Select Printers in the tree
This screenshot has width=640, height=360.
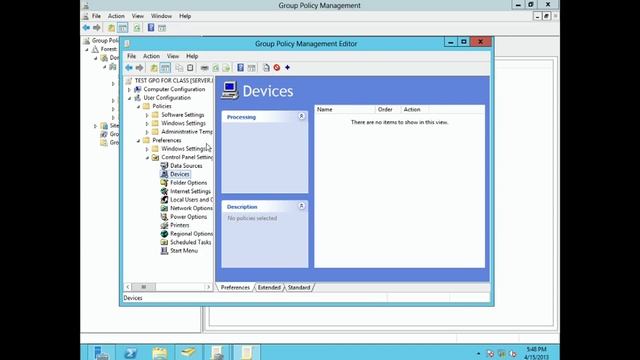tap(180, 225)
